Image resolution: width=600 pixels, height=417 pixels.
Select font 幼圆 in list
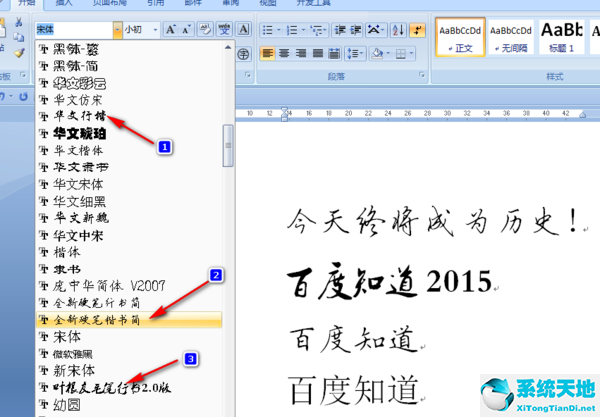pos(129,404)
